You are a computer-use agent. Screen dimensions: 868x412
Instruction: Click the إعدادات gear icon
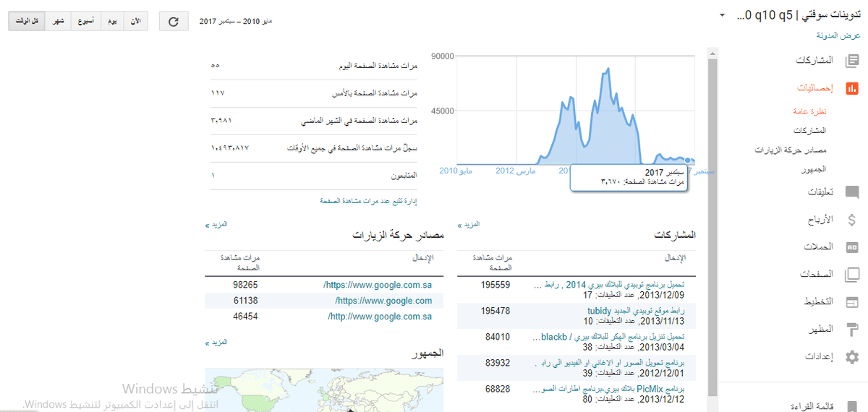coord(852,356)
